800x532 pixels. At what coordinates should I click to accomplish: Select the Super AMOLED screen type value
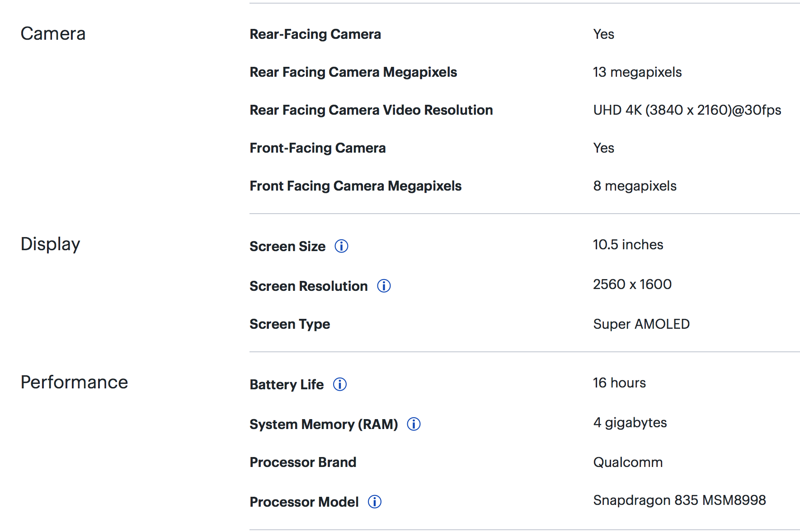[x=641, y=324]
